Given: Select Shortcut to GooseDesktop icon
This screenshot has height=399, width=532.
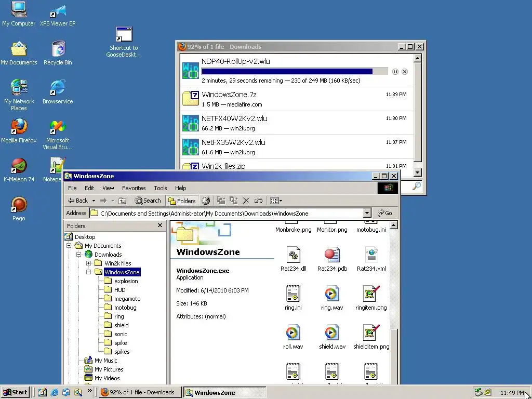Looking at the screenshot, I should click(x=124, y=42).
